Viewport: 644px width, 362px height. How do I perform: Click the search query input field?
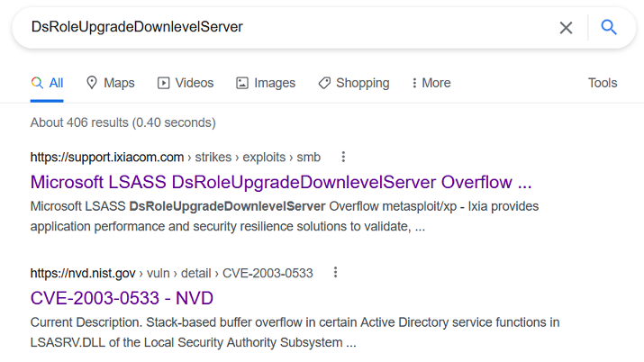click(287, 27)
